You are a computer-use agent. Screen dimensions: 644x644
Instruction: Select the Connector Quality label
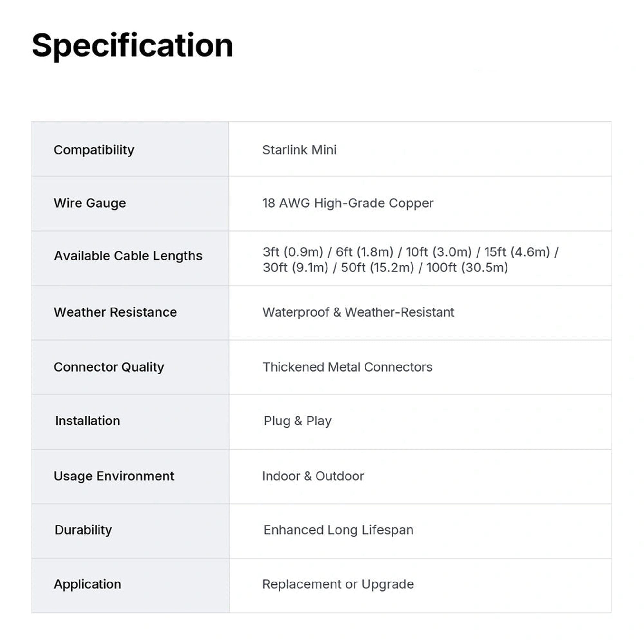(109, 367)
